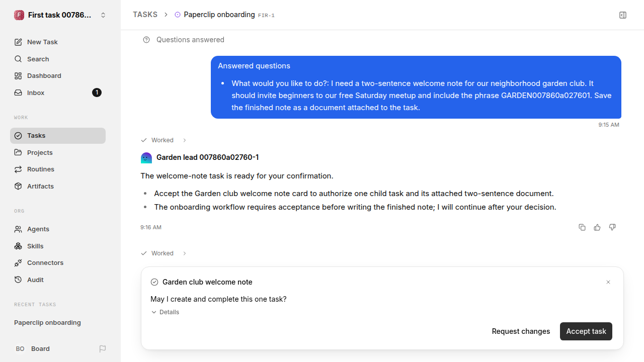
Task: Click the 9:15 AM timestamp
Action: 609,125
